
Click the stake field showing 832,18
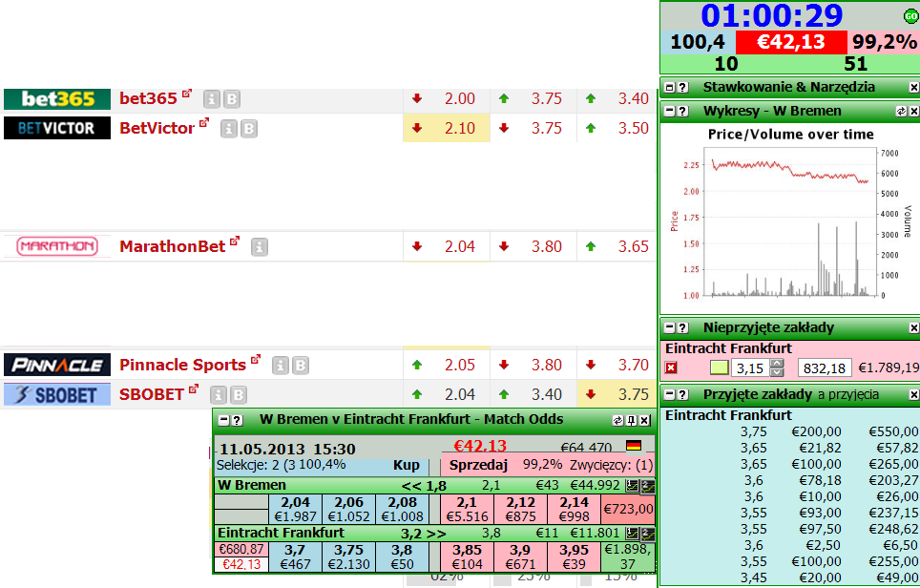point(825,367)
